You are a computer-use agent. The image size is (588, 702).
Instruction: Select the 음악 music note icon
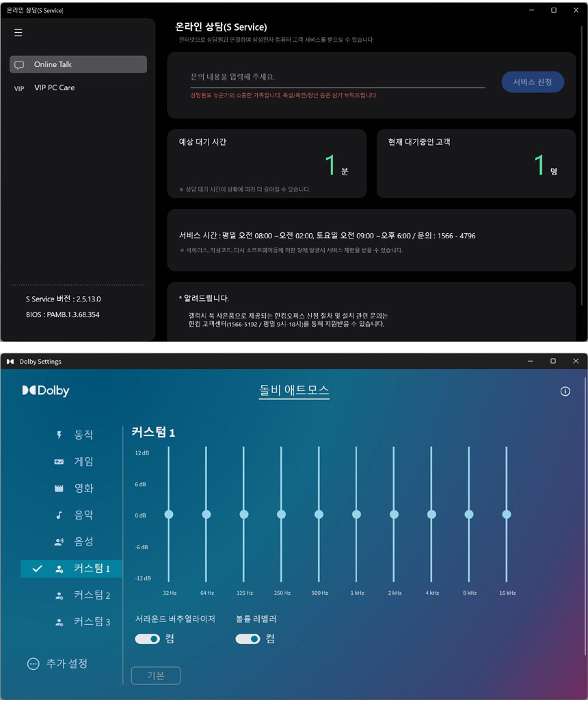(59, 515)
